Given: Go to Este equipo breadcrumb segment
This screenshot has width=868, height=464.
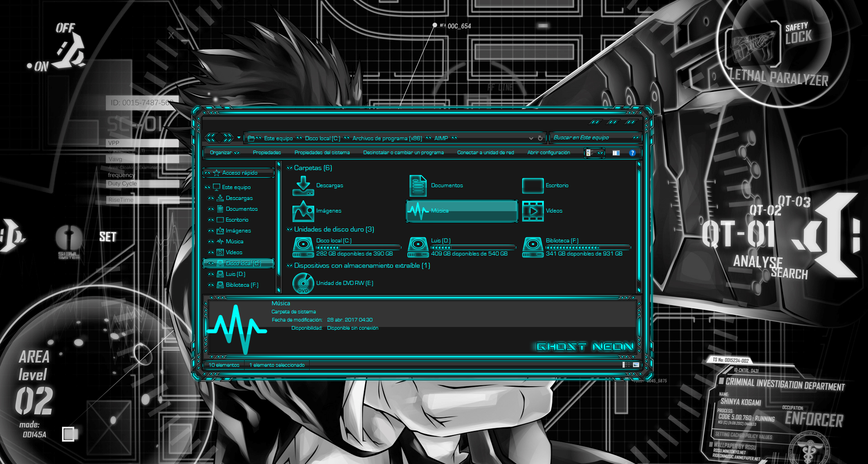Looking at the screenshot, I should [278, 138].
